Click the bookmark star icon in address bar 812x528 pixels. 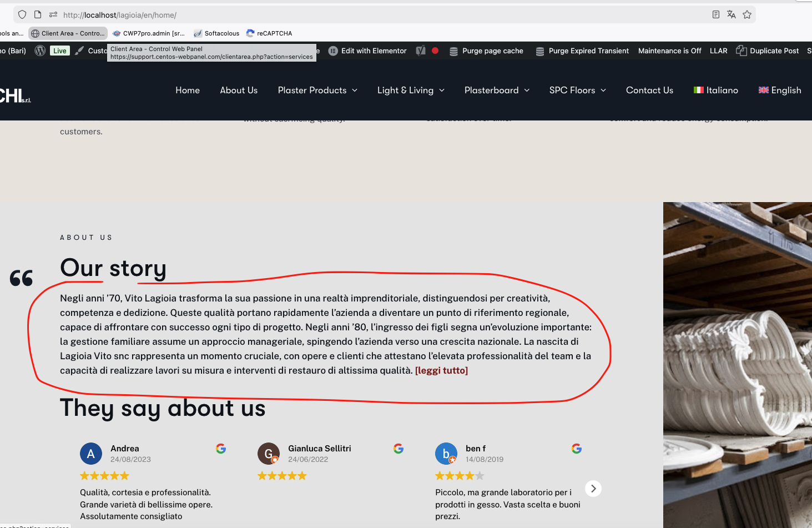tap(747, 15)
